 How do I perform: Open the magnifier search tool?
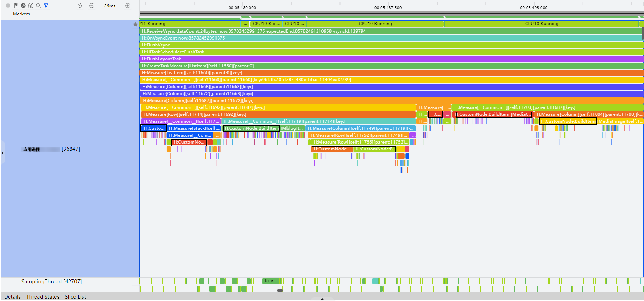[38, 6]
